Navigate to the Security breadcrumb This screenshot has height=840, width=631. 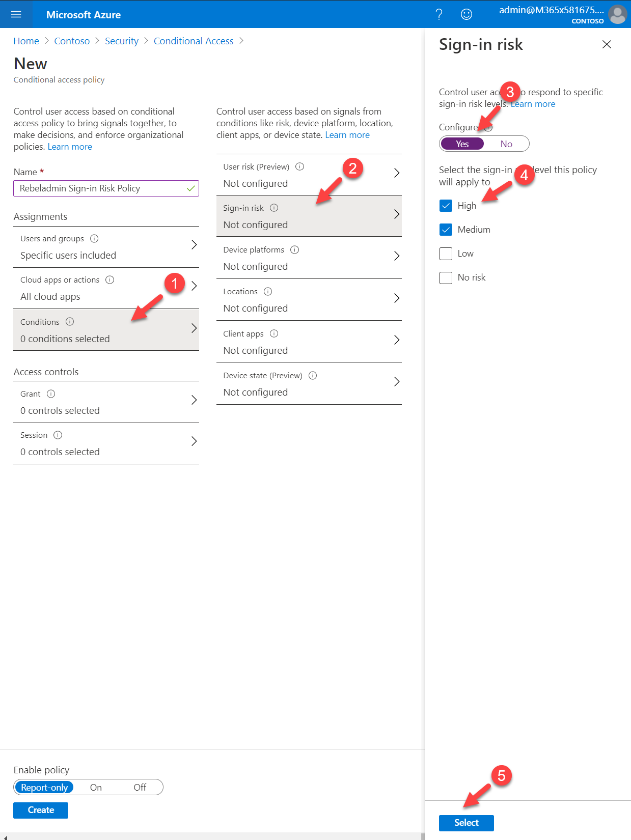click(x=122, y=41)
